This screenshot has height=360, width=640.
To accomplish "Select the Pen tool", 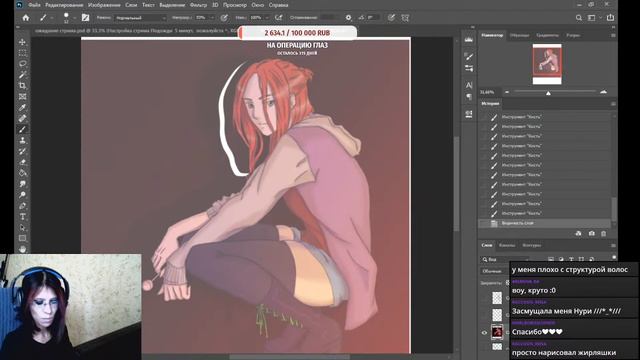I will click(22, 206).
